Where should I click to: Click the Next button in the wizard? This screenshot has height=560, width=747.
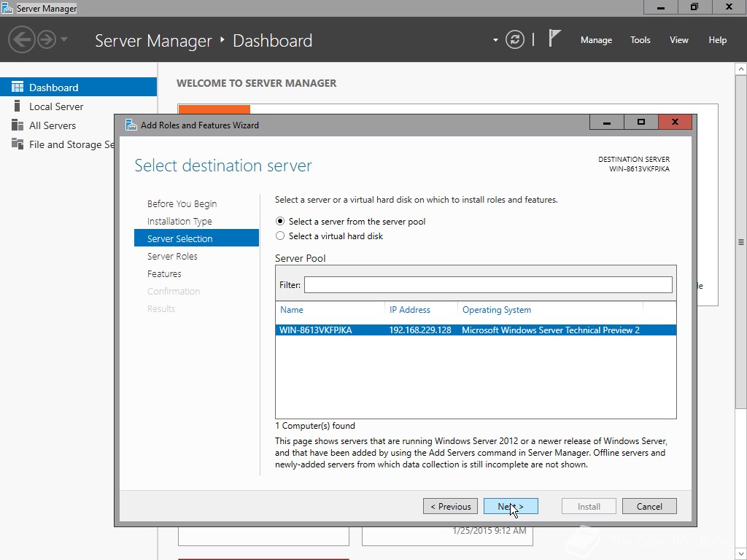(x=511, y=506)
